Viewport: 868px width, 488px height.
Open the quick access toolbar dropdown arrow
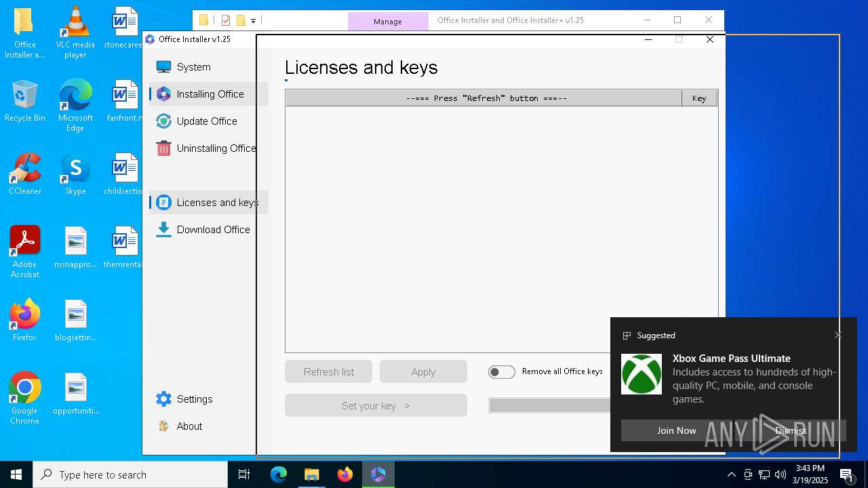pos(253,21)
